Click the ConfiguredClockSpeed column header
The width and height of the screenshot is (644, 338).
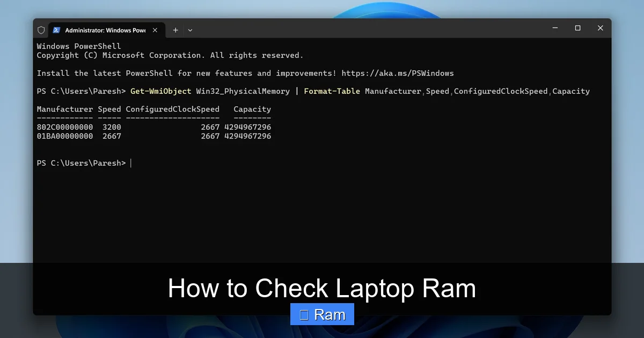coord(173,109)
